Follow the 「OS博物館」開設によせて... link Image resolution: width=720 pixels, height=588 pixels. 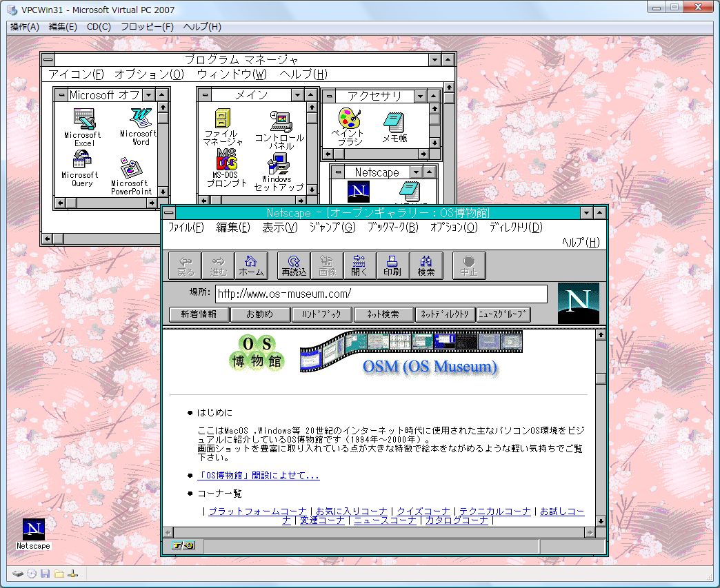[x=258, y=476]
